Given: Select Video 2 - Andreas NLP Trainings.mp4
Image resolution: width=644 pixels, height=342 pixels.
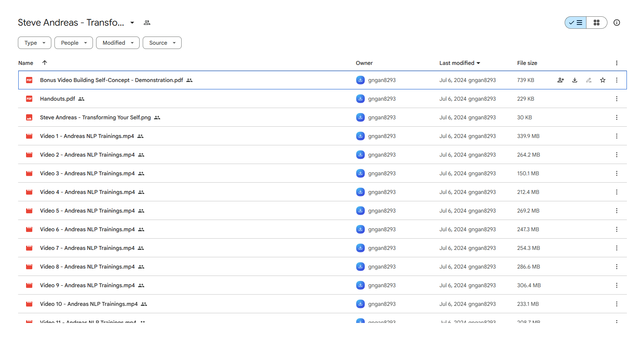Looking at the screenshot, I should point(87,155).
